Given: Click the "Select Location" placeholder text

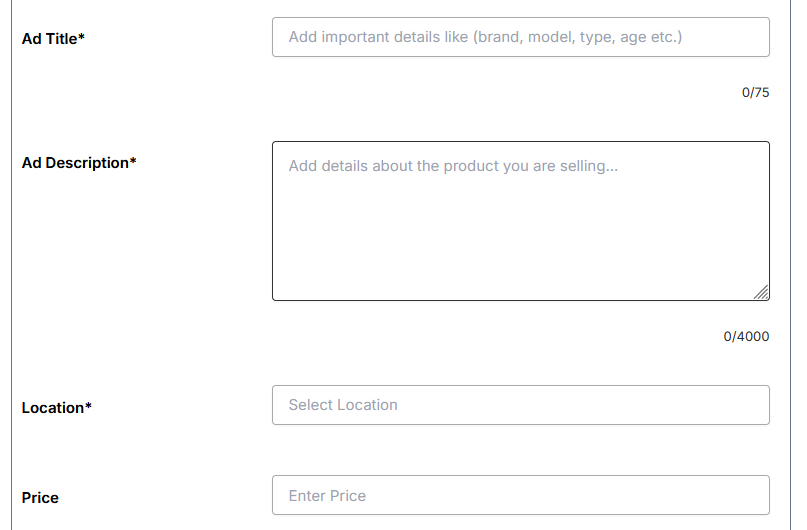Looking at the screenshot, I should pyautogui.click(x=343, y=405).
